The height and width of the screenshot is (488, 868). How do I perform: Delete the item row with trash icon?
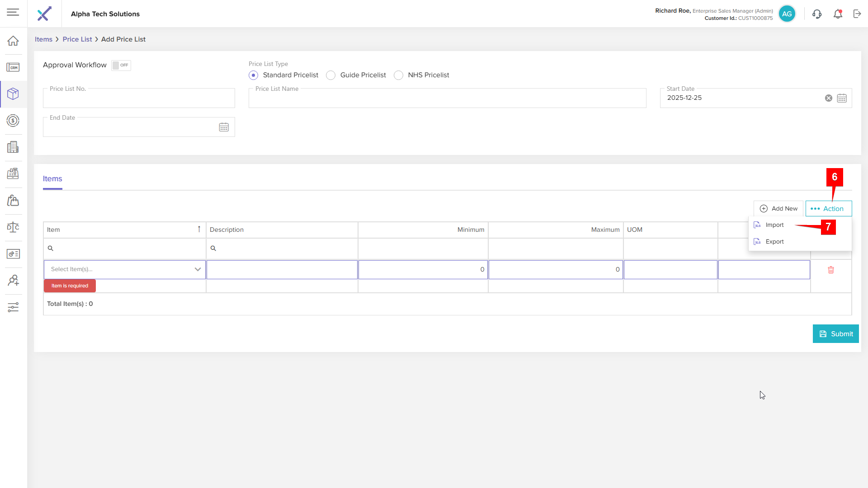pos(831,270)
